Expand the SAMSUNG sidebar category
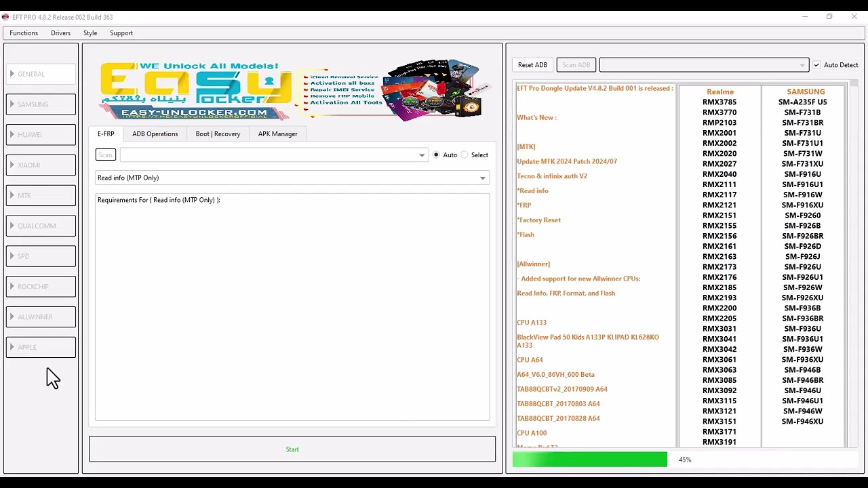This screenshot has height=488, width=868. click(x=41, y=104)
